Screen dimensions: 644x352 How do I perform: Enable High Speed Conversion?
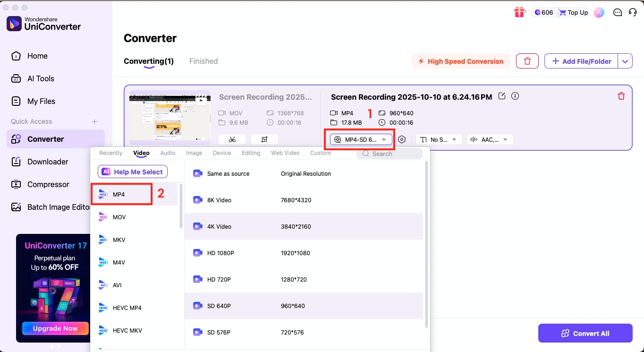pyautogui.click(x=460, y=61)
